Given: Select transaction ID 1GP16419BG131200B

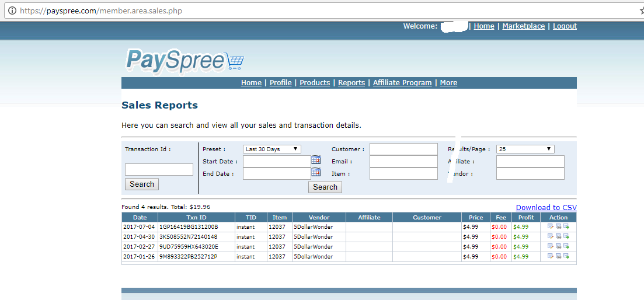Looking at the screenshot, I should pyautogui.click(x=189, y=227).
